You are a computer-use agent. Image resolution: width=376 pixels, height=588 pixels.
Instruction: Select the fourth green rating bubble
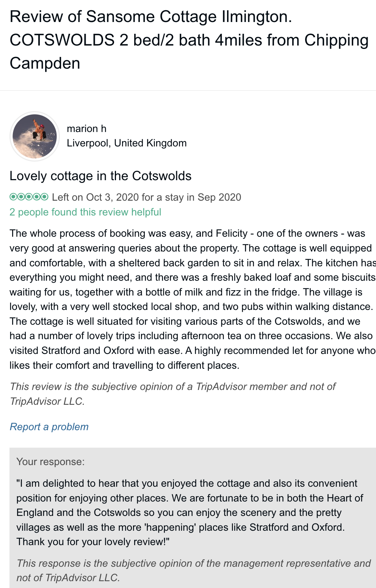coord(37,197)
